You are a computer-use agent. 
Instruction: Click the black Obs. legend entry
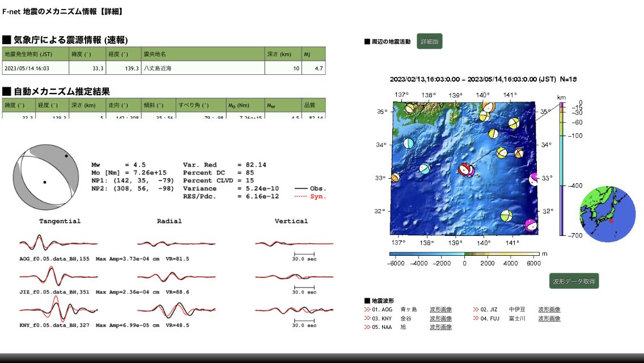pyautogui.click(x=311, y=189)
